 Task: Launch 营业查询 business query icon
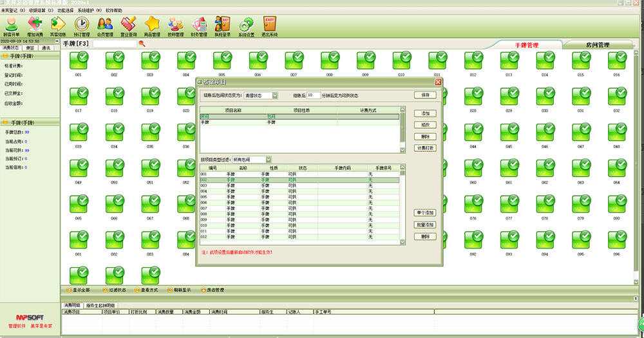[x=128, y=26]
